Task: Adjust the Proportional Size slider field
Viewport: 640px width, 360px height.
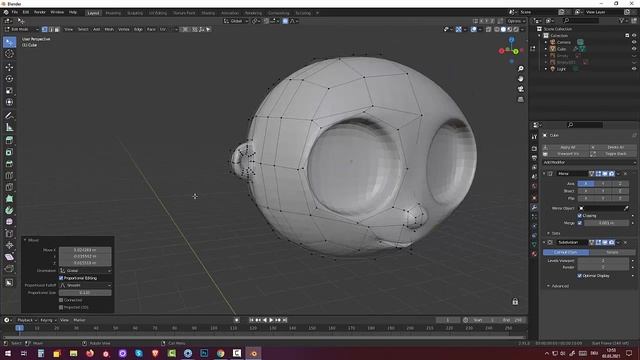Action: tap(85, 293)
